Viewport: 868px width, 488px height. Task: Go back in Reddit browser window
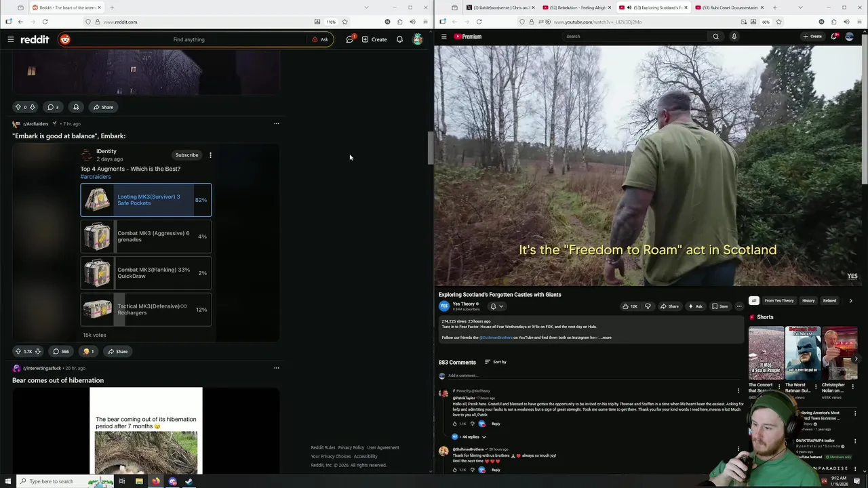[x=20, y=22]
